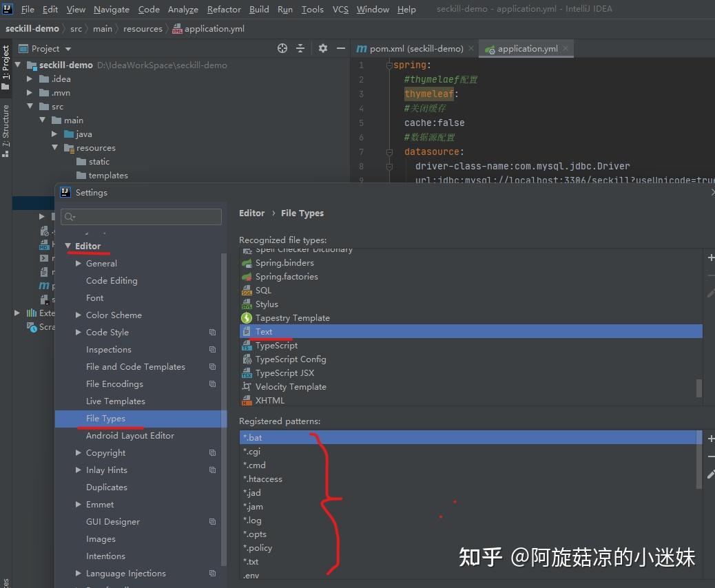Viewport: 715px width, 588px height.
Task: Open the Project panel settings gear icon
Action: (x=322, y=48)
